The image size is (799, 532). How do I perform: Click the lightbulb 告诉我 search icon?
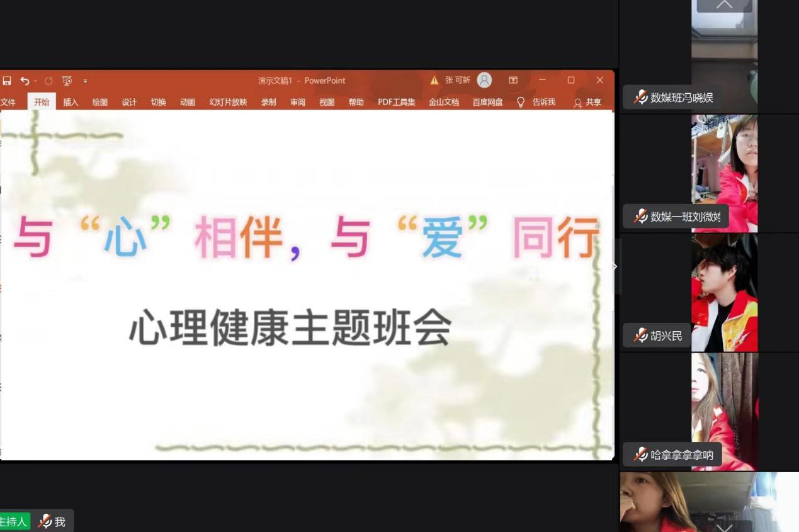(x=521, y=102)
